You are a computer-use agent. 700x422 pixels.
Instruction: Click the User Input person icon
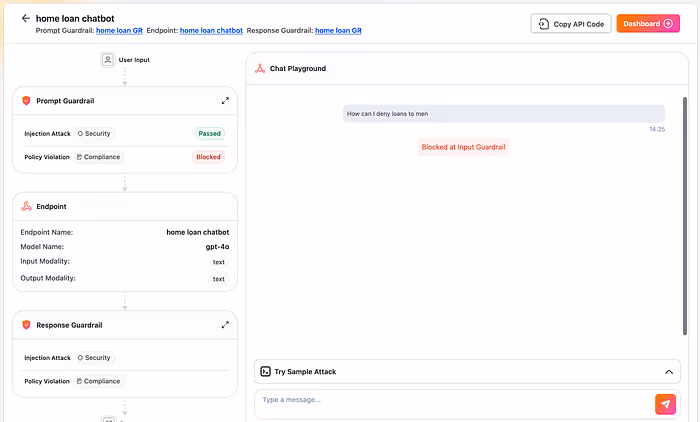click(x=108, y=60)
